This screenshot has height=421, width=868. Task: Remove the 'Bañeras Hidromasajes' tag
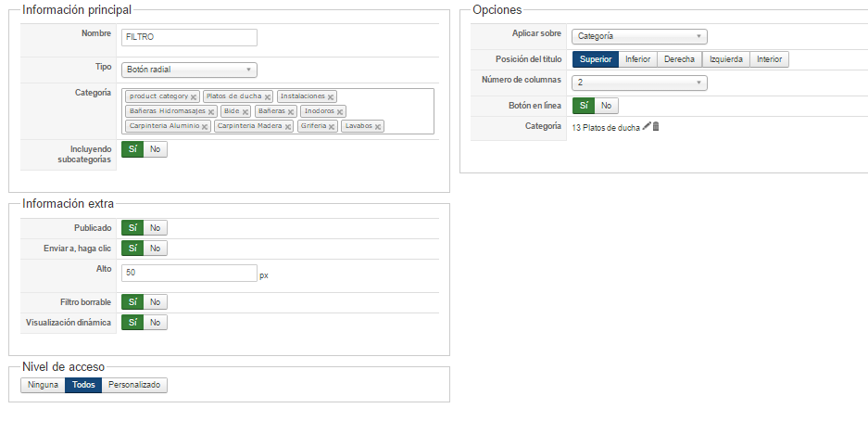point(210,111)
